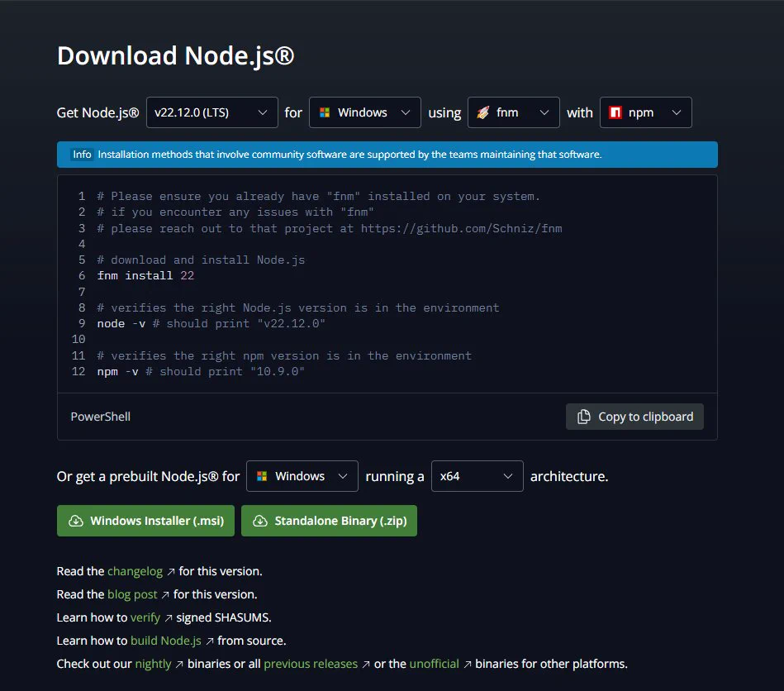This screenshot has height=691, width=784.
Task: Click chevron arrow of x64 dropdown
Action: [x=508, y=476]
